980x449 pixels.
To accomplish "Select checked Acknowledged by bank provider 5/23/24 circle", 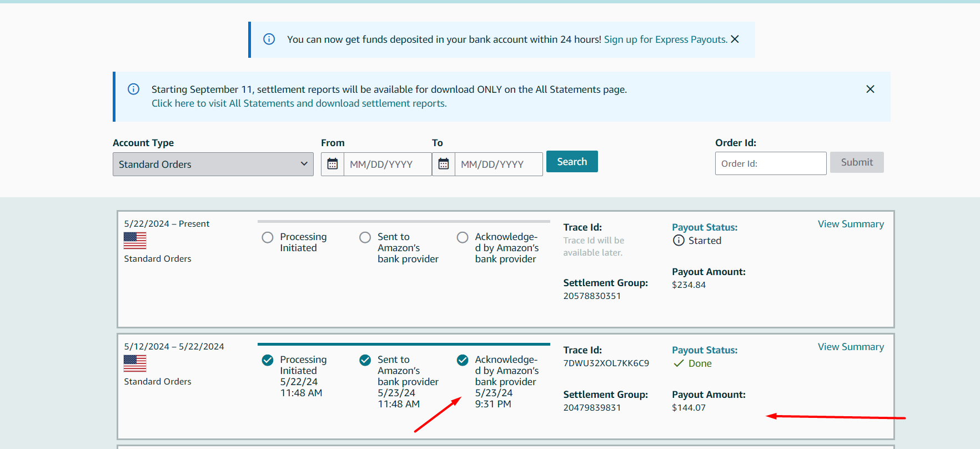I will pyautogui.click(x=463, y=360).
